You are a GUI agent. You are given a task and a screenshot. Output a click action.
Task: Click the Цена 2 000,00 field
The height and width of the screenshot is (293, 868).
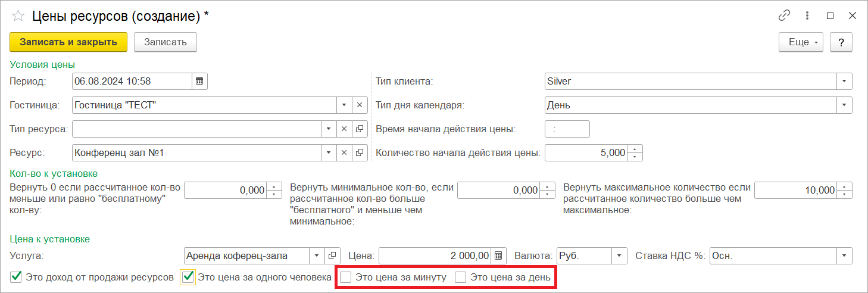tap(435, 255)
